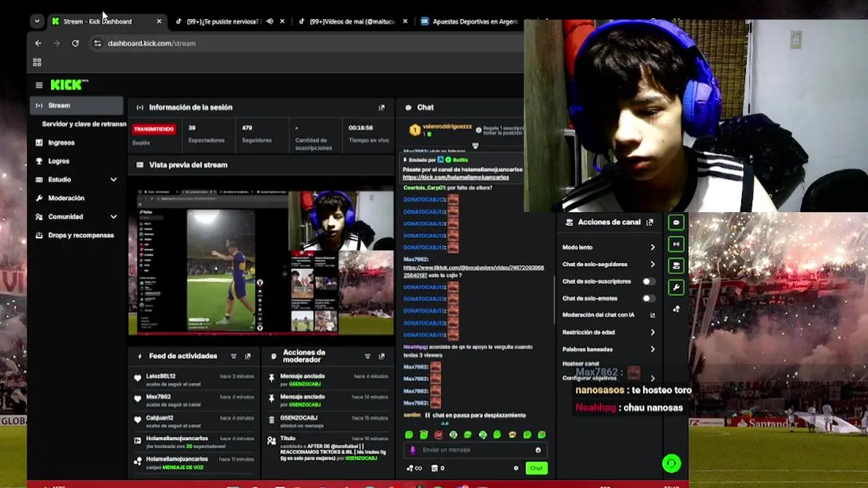Open chat settings gear icon
The width and height of the screenshot is (868, 488).
tap(516, 468)
